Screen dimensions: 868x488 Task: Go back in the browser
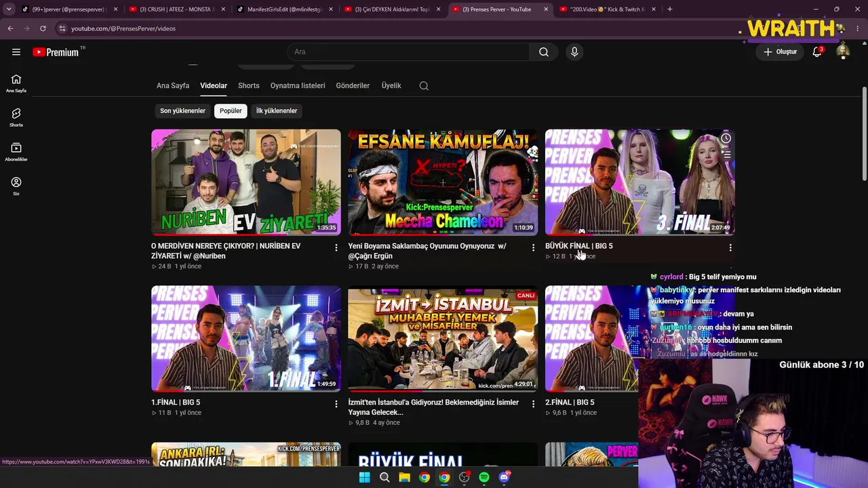[x=10, y=28]
